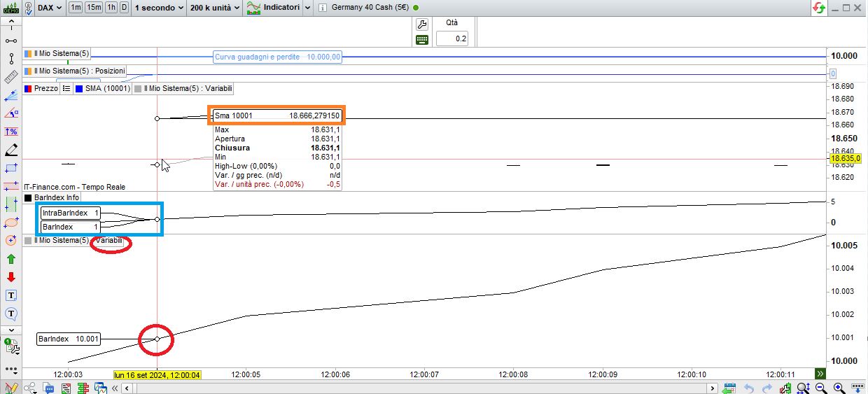Click the zoom in magnifier
Image resolution: width=868 pixels, height=394 pixels.
click(839, 388)
